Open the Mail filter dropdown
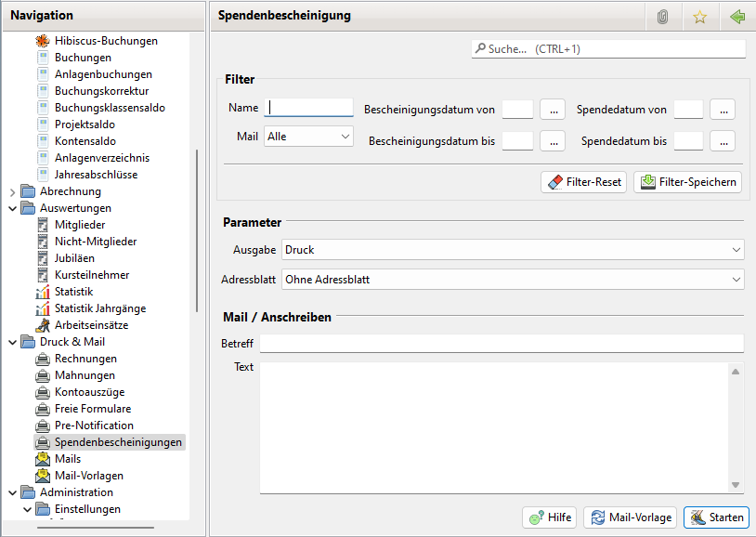 point(308,137)
